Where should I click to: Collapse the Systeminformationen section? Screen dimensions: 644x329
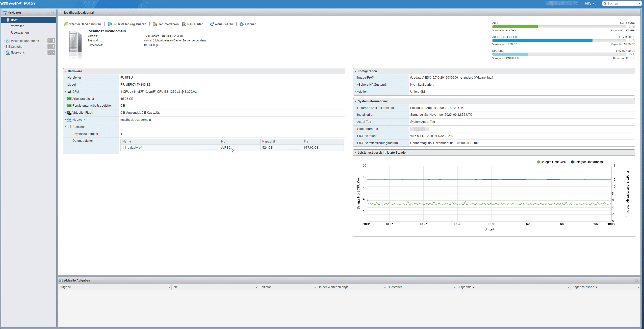(x=355, y=101)
